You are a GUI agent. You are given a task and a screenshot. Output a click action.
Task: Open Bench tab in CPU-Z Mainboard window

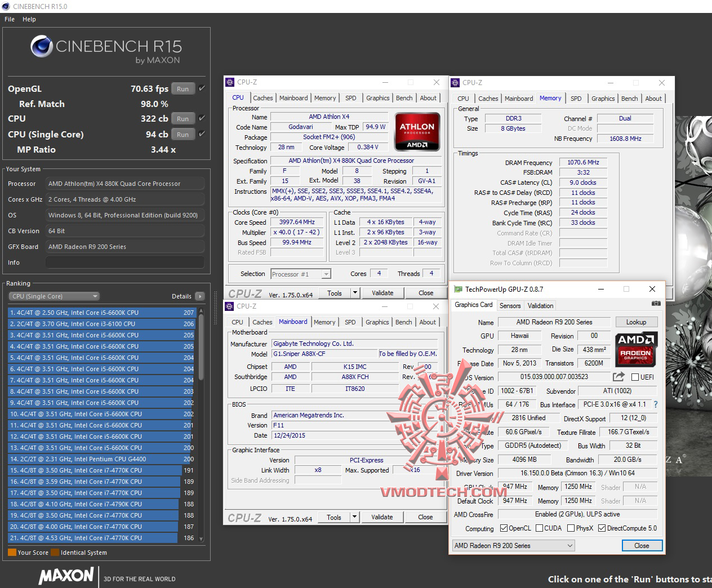pyautogui.click(x=404, y=322)
